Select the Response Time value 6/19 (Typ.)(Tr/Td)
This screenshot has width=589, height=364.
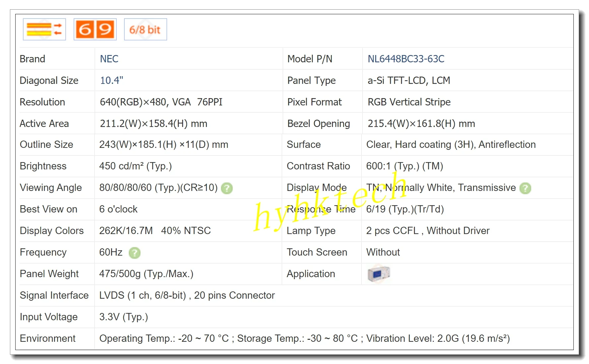click(x=405, y=209)
